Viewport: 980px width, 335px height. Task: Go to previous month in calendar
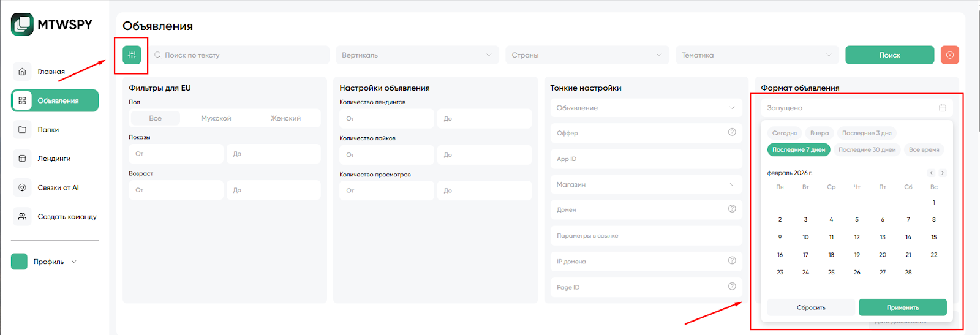931,173
